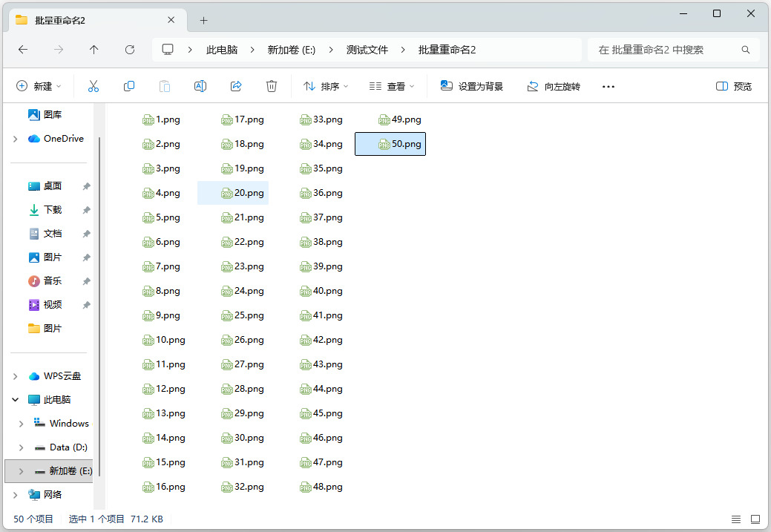This screenshot has width=771, height=532.
Task: Refresh the current folder
Action: pos(130,50)
